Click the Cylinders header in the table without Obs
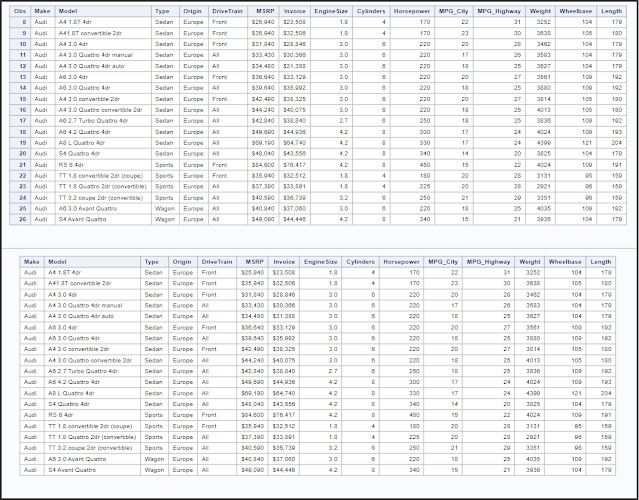 pos(360,262)
